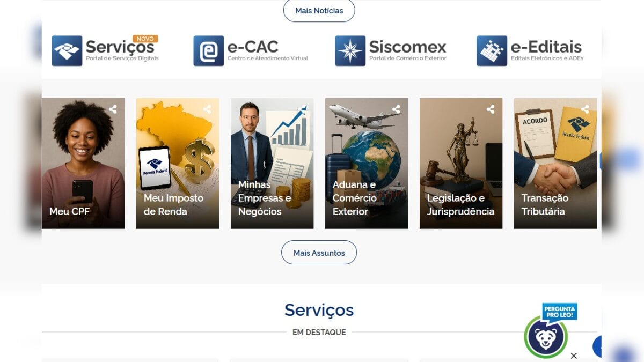The height and width of the screenshot is (362, 644).
Task: Click the Mais Assuntos button
Action: point(319,253)
